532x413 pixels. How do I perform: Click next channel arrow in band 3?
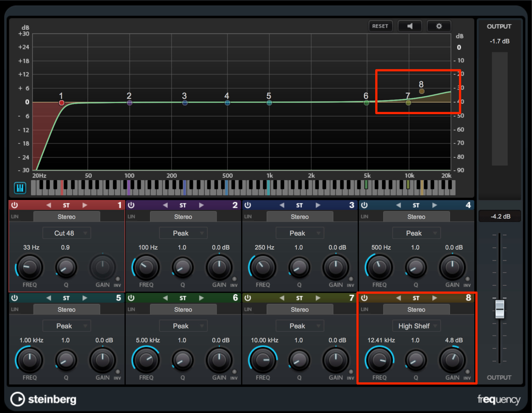(318, 205)
